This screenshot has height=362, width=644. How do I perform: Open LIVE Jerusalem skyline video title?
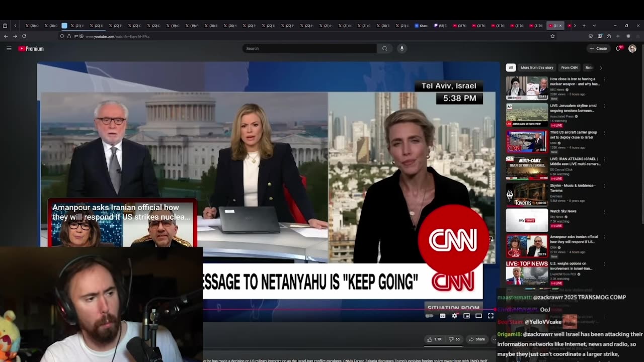click(573, 108)
